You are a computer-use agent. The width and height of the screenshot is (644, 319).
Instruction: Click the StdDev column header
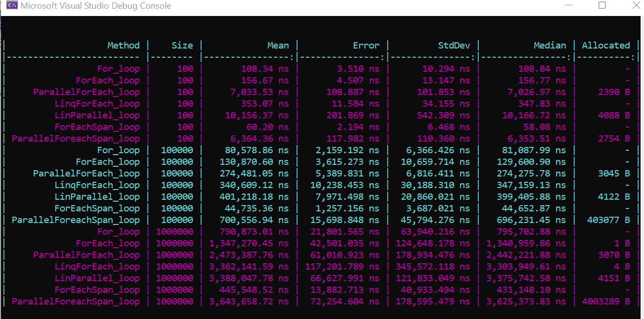pyautogui.click(x=454, y=45)
